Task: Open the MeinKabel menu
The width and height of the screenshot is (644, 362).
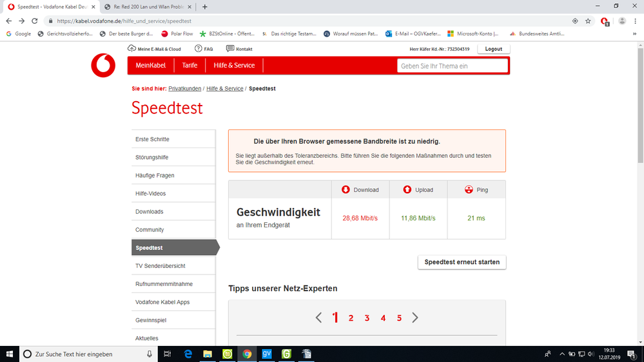Action: pos(150,65)
